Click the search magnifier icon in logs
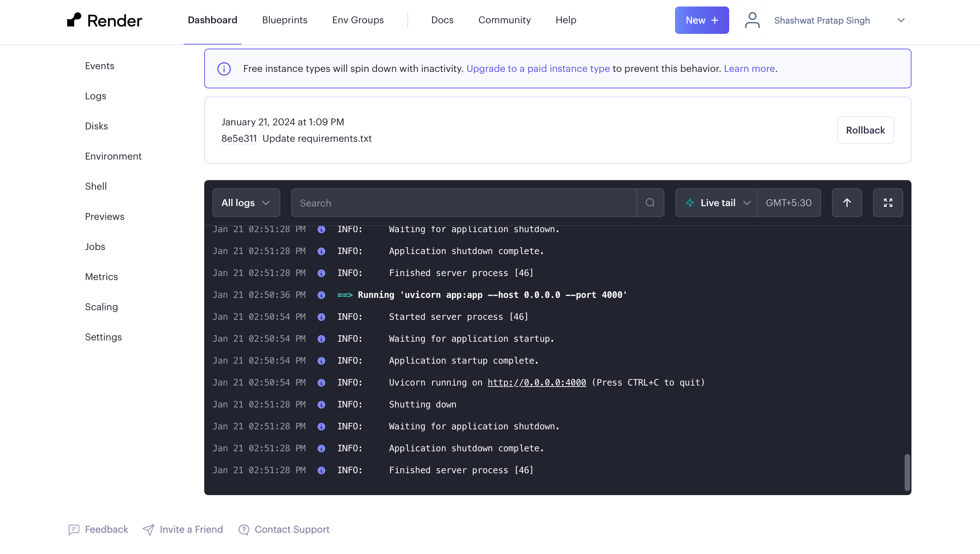This screenshot has width=980, height=554. click(x=650, y=203)
